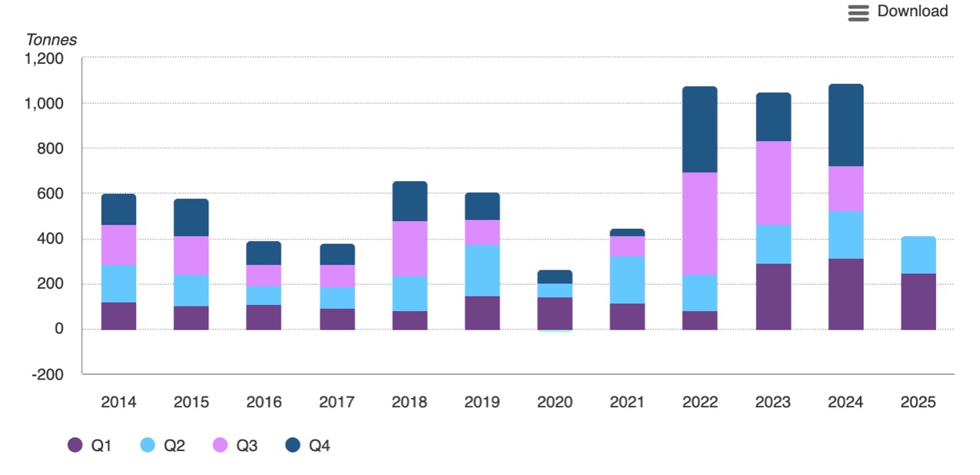Select the 2019 Q2 light blue segment

pyautogui.click(x=482, y=270)
